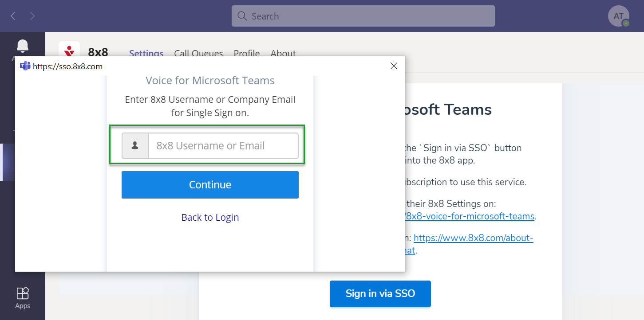Viewport: 644px width, 320px height.
Task: Go forward using the right arrow
Action: click(32, 16)
